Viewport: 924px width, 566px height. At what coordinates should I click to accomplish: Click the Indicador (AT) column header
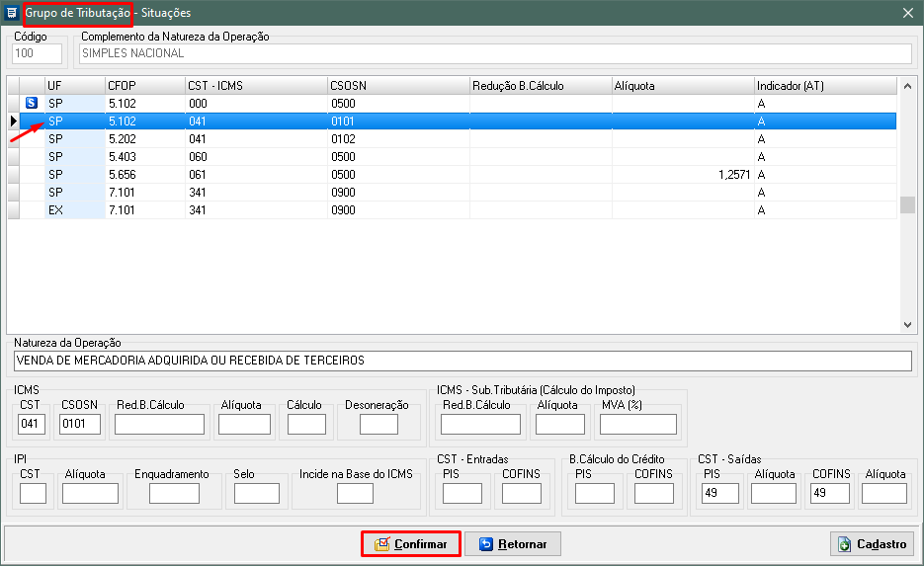click(824, 86)
